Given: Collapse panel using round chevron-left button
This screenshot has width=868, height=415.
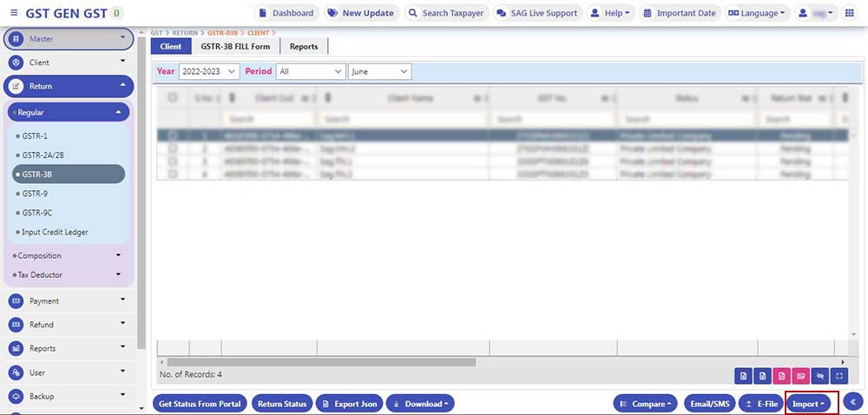Looking at the screenshot, I should pos(852,402).
